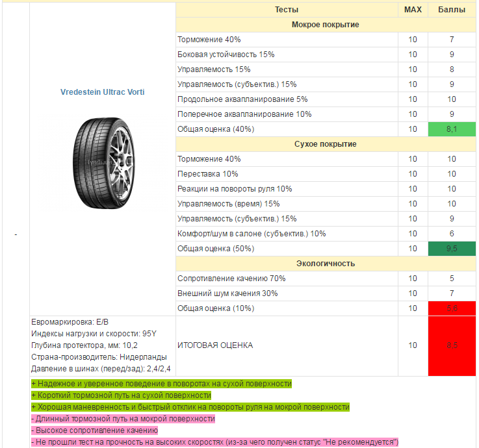Click the "Тесты" column header

[287, 10]
